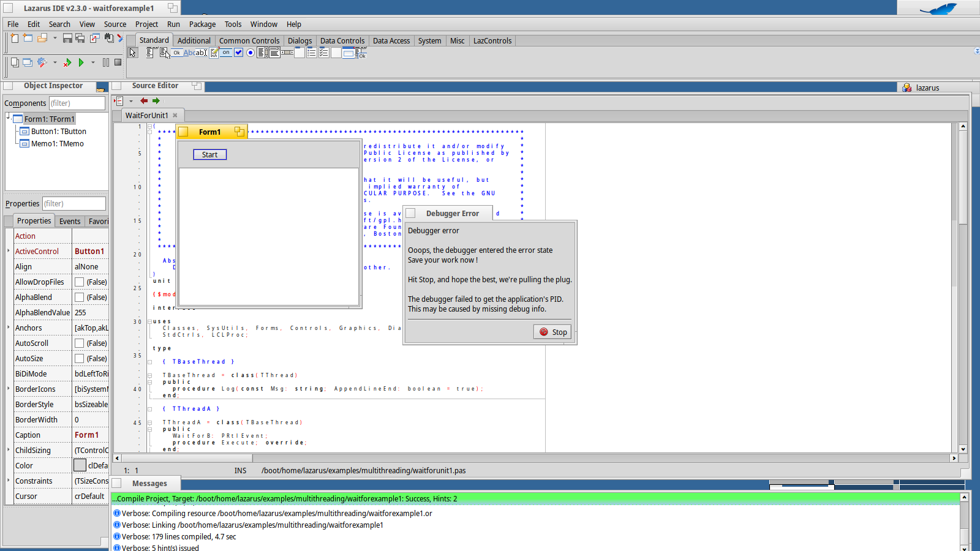This screenshot has width=980, height=551.
Task: Expand the Anchors property row
Action: point(9,328)
